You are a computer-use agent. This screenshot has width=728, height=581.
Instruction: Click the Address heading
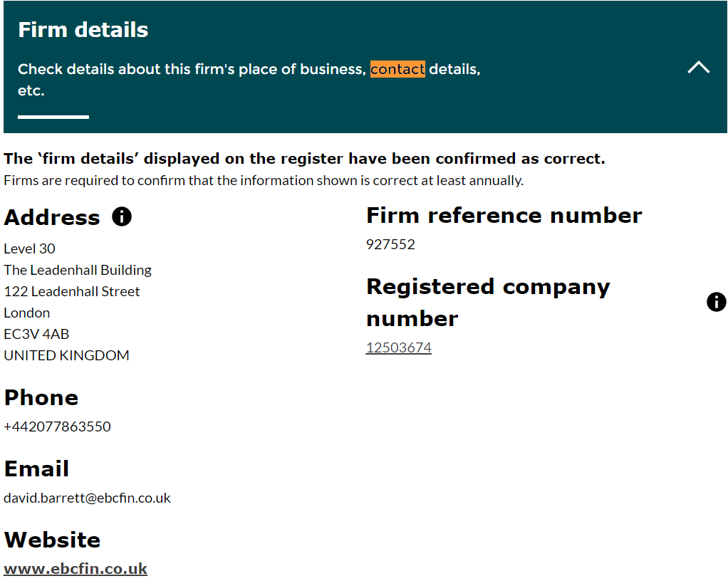tap(52, 217)
